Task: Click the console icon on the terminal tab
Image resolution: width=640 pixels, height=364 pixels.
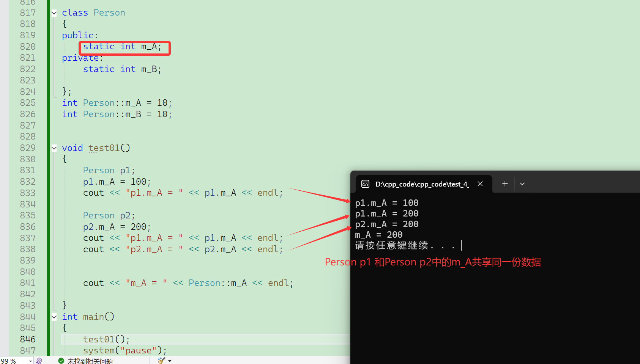Action: (365, 184)
